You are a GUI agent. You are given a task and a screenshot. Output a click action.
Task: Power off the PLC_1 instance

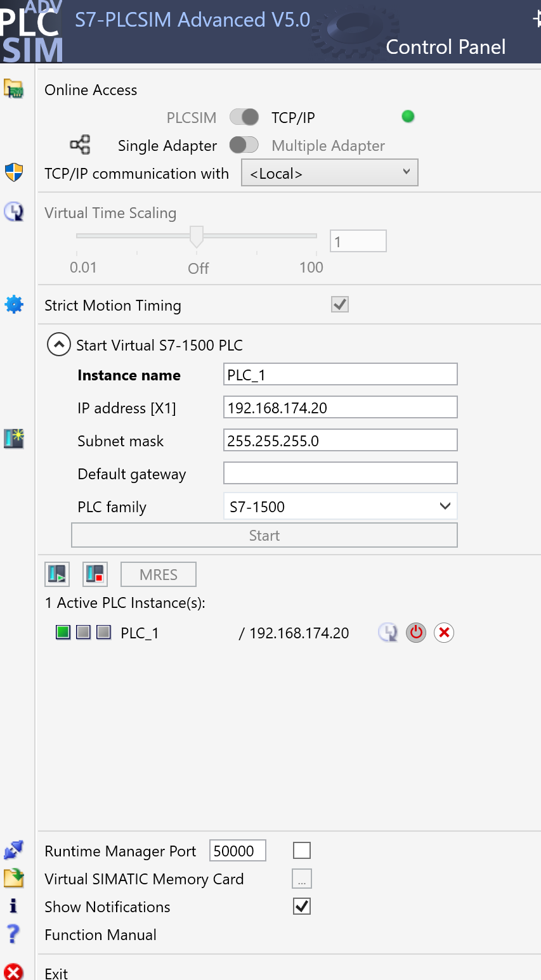point(416,633)
